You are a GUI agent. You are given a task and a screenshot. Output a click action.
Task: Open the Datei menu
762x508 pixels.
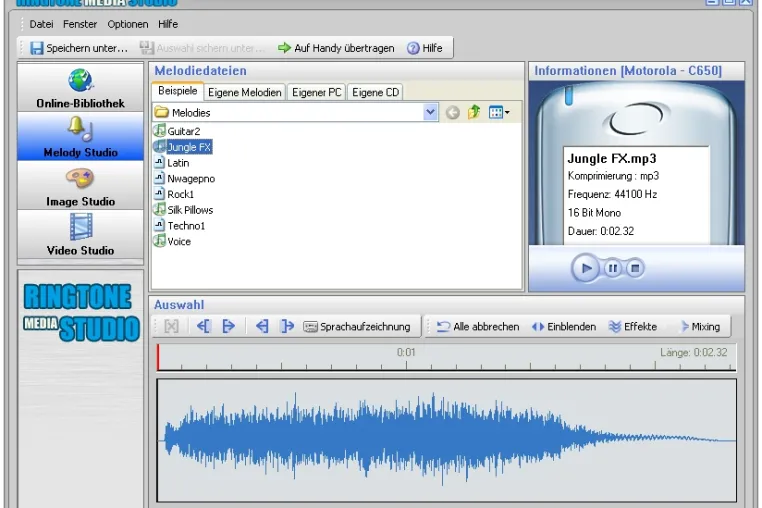[x=41, y=24]
